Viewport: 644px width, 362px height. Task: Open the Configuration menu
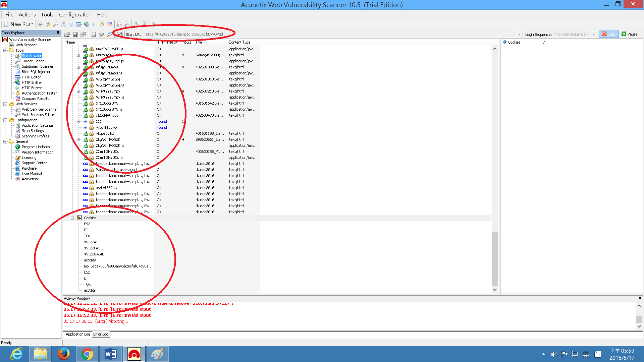point(75,14)
